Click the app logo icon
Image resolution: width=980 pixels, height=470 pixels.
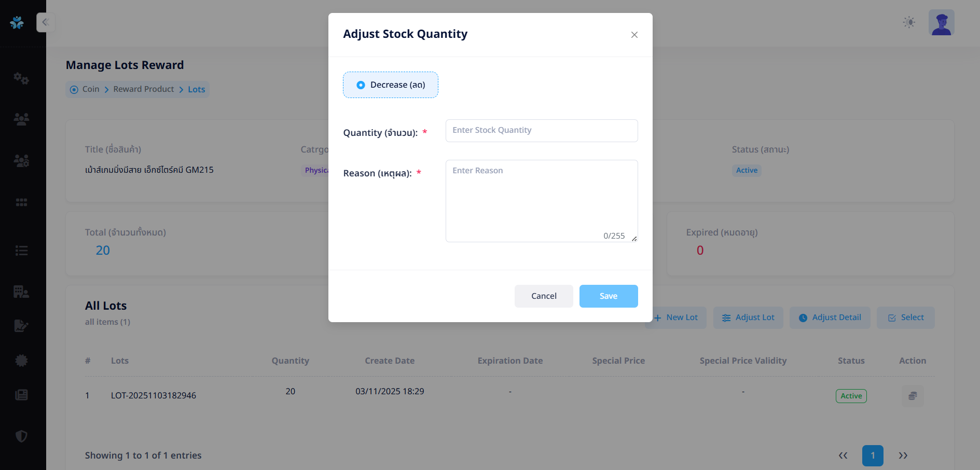click(17, 22)
